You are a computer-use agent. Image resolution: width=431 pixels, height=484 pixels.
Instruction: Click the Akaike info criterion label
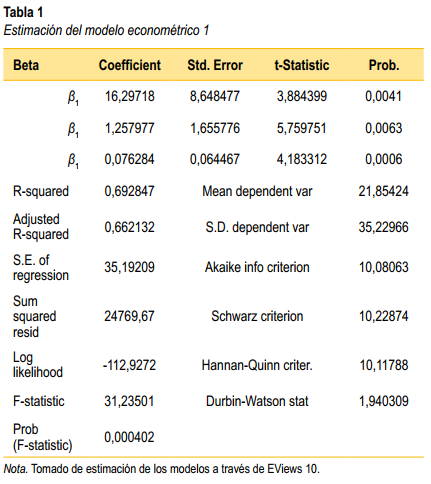257,267
